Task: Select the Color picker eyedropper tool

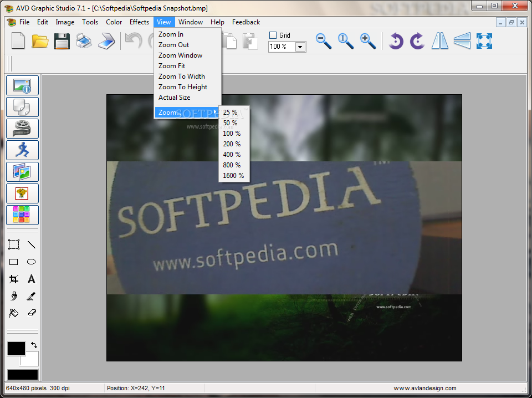Action: (x=31, y=296)
